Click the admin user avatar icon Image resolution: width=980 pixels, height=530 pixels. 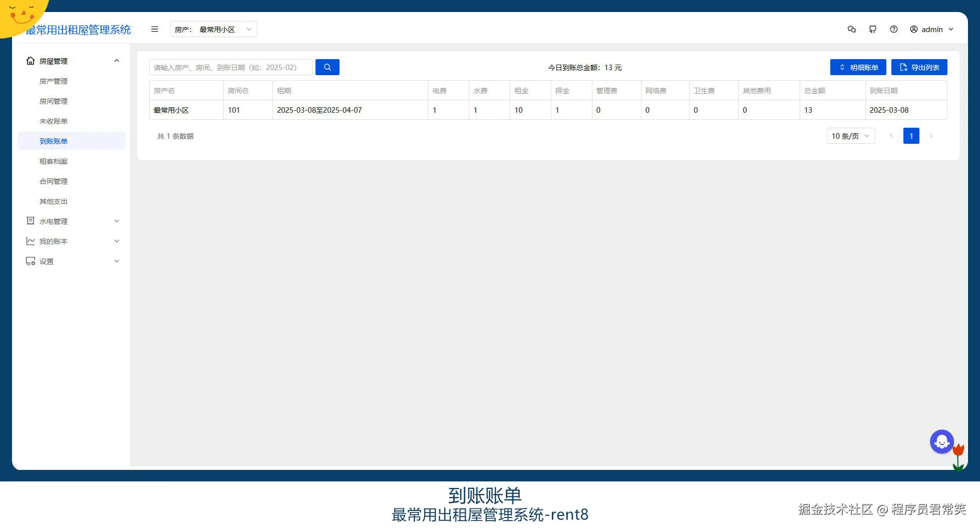(913, 29)
